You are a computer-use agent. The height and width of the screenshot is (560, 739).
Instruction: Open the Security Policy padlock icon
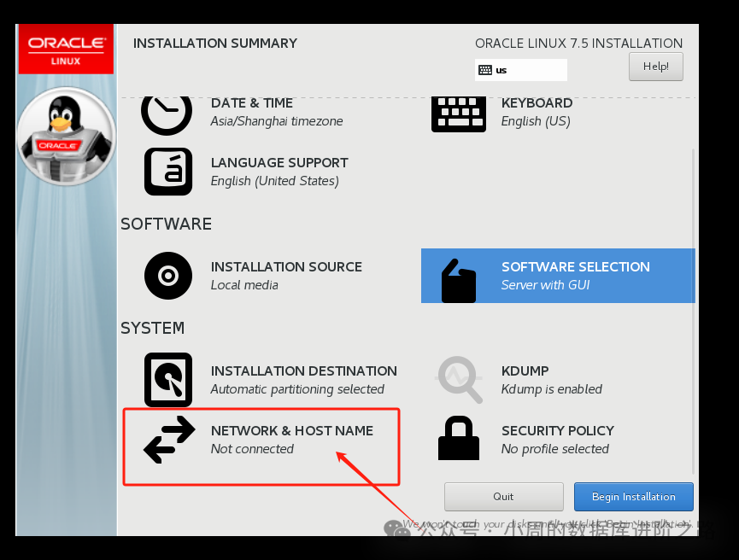coord(459,438)
